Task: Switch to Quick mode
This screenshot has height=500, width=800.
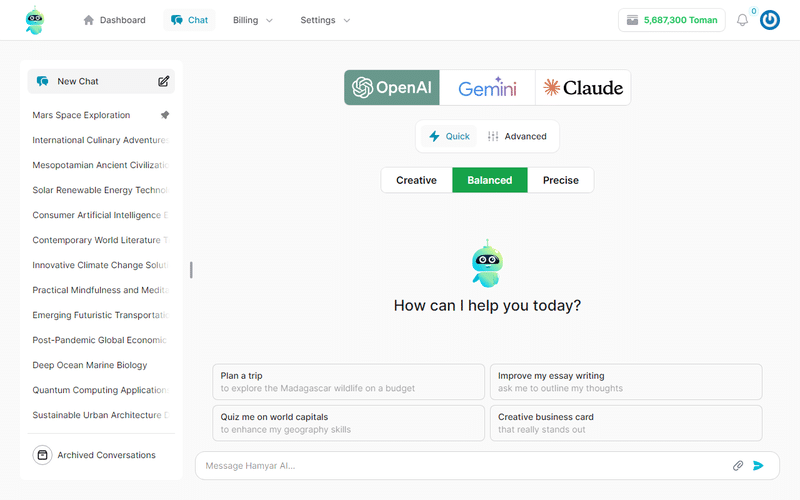Action: pyautogui.click(x=449, y=136)
